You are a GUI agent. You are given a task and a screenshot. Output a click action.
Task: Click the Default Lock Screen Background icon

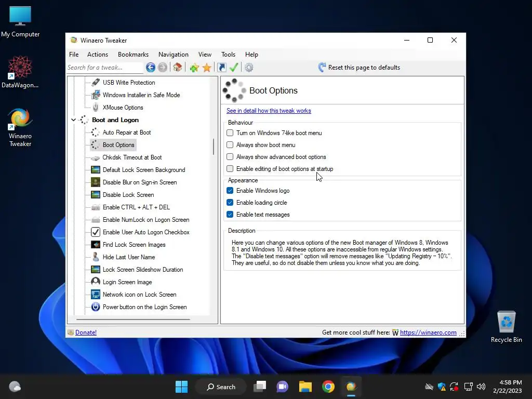pyautogui.click(x=96, y=170)
